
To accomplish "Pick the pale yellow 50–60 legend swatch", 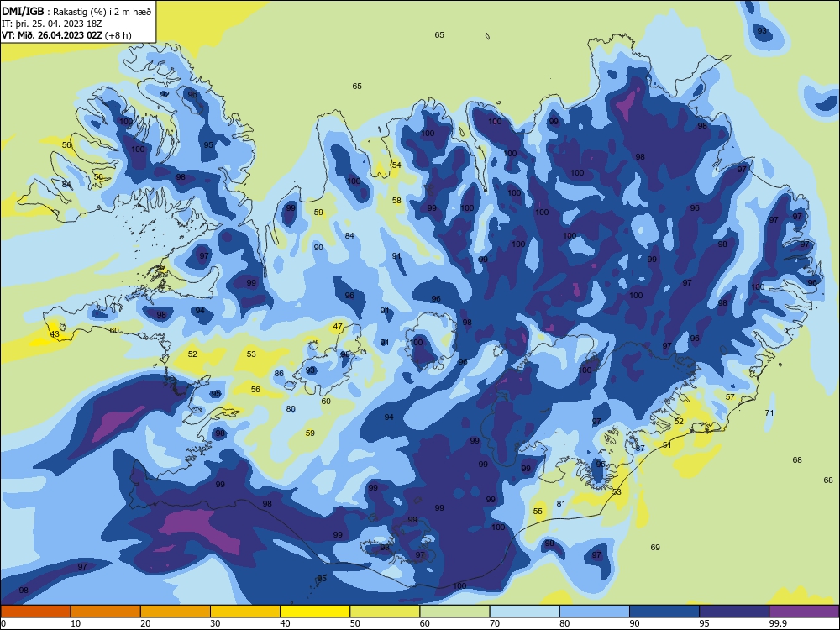I will (x=385, y=612).
